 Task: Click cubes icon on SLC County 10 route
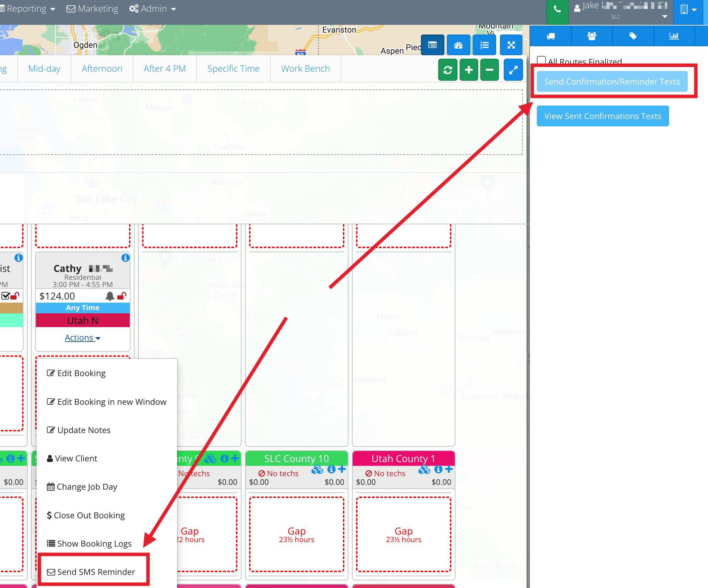[x=317, y=470]
